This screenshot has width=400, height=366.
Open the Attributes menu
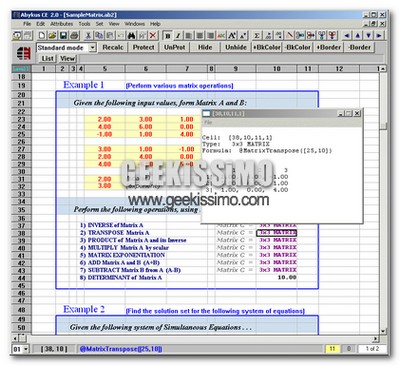62,24
